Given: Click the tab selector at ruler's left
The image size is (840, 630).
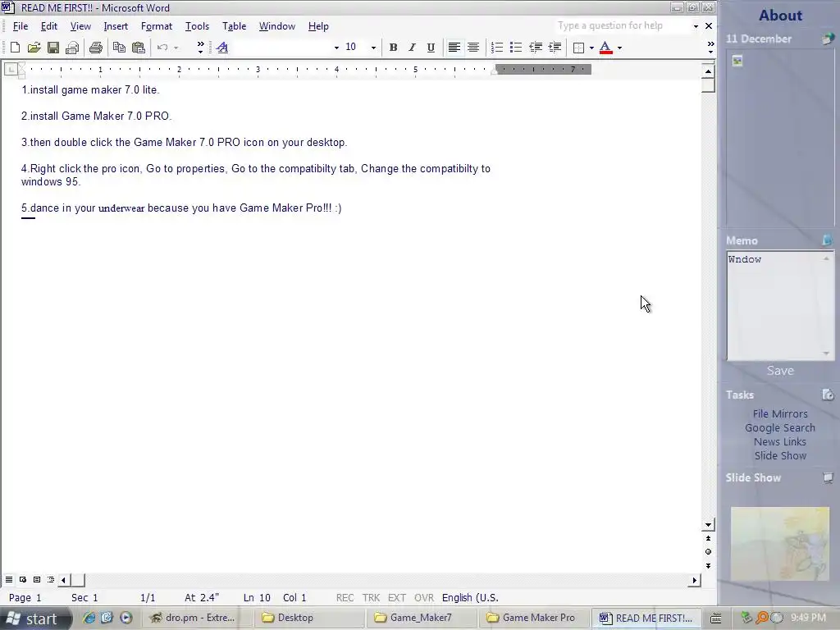Looking at the screenshot, I should 11,69.
